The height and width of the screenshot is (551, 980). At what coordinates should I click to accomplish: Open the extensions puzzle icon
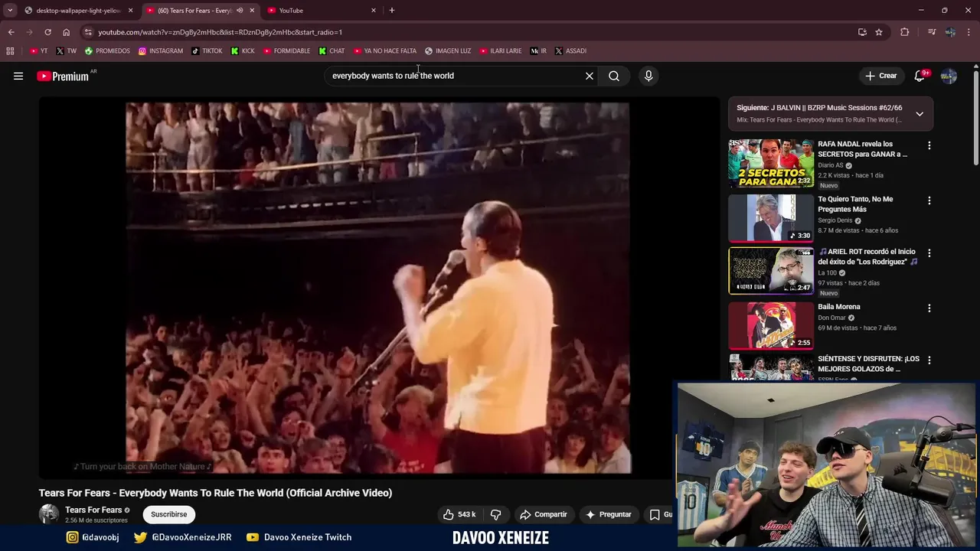[x=905, y=32]
